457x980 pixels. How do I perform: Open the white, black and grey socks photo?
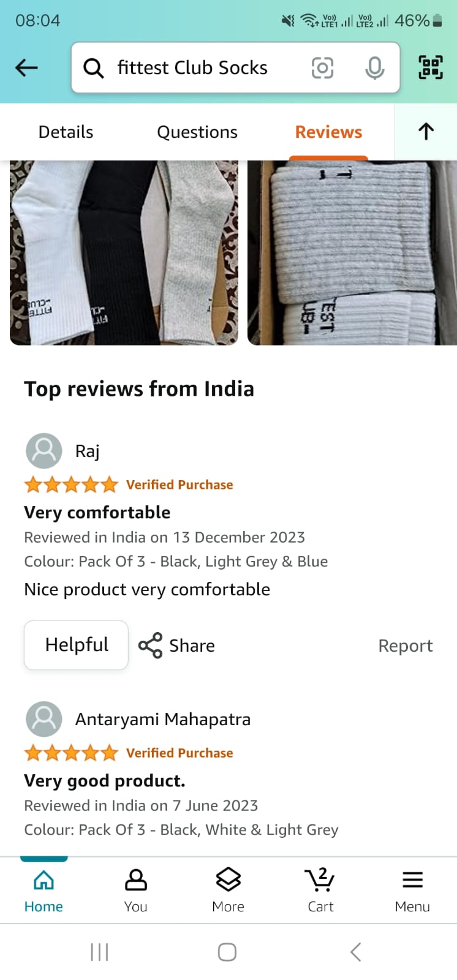point(124,253)
